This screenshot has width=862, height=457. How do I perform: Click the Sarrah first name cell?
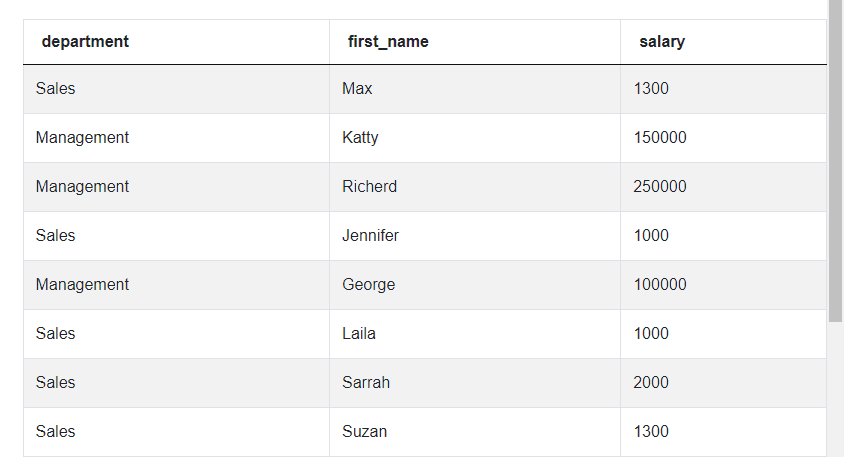tap(366, 383)
